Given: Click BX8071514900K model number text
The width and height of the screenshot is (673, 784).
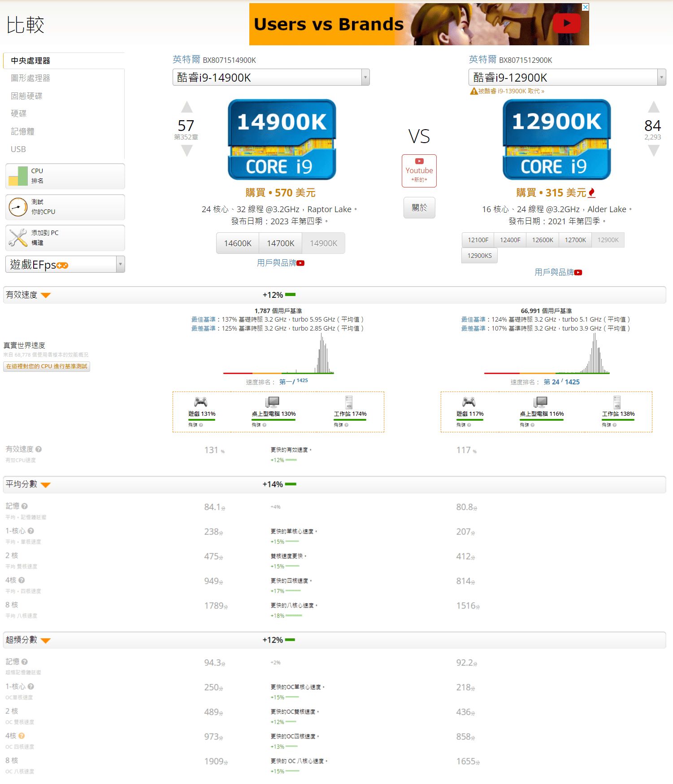Looking at the screenshot, I should [x=230, y=60].
